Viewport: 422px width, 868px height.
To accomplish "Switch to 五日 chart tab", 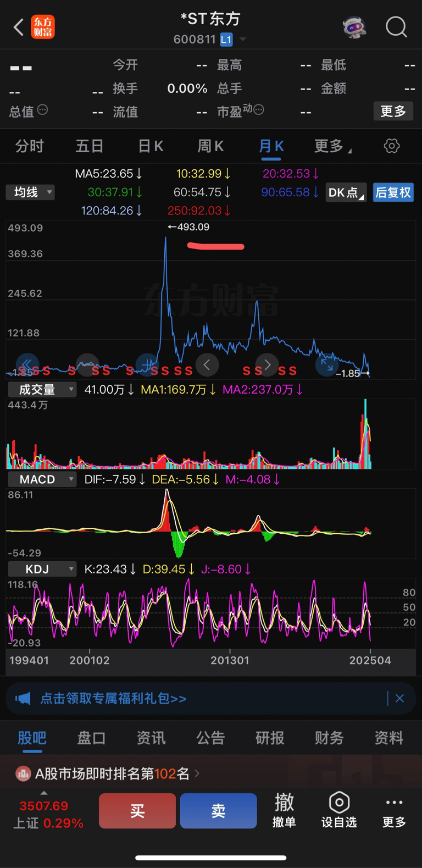I will click(90, 146).
